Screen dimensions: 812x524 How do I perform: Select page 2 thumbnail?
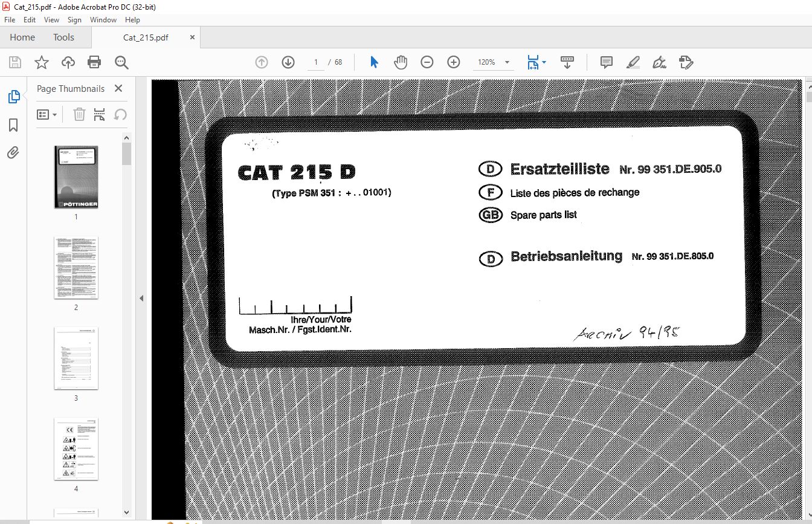coord(76,267)
